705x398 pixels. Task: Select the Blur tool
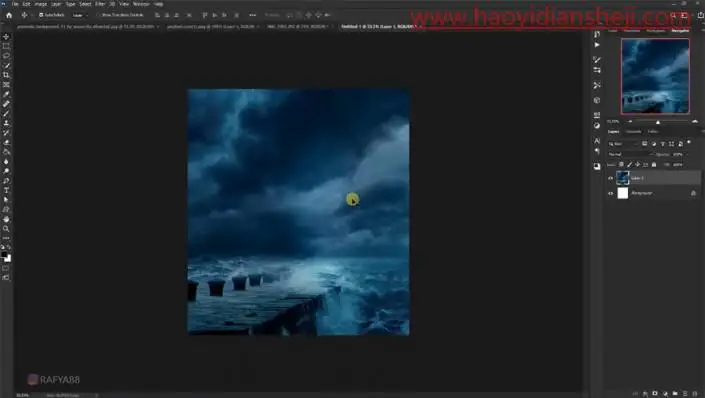coord(6,162)
